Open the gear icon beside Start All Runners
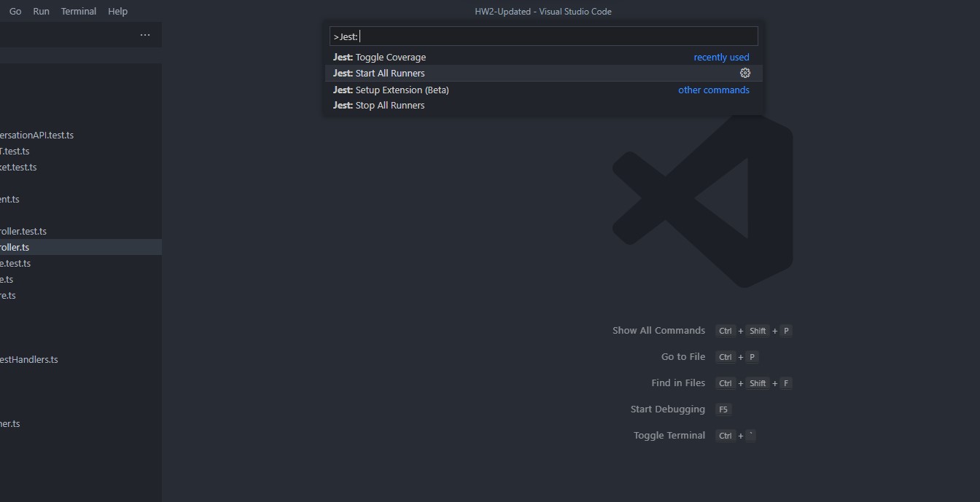 (745, 73)
